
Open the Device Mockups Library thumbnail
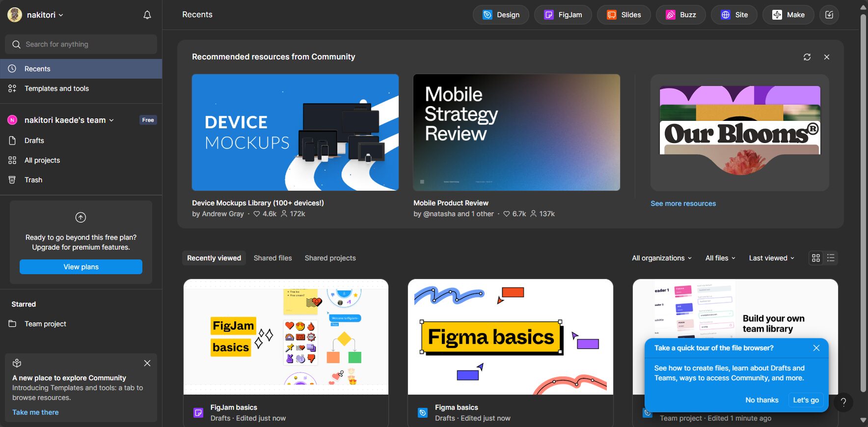[295, 132]
